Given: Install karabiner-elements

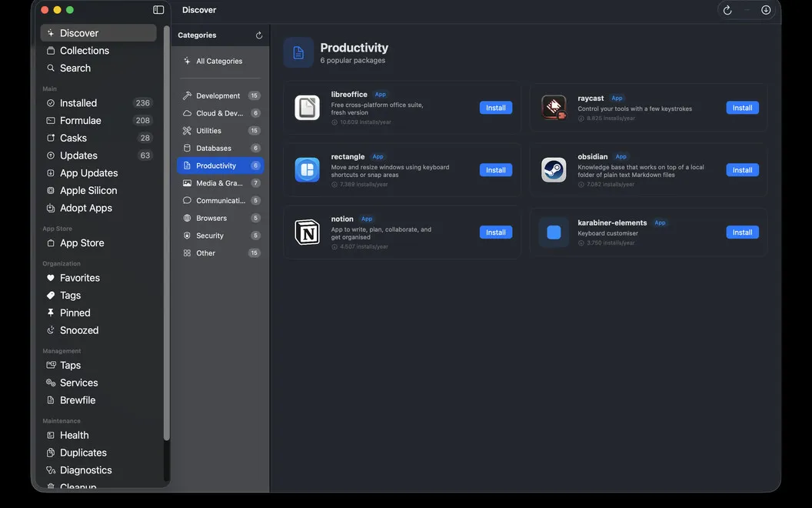Looking at the screenshot, I should point(742,232).
